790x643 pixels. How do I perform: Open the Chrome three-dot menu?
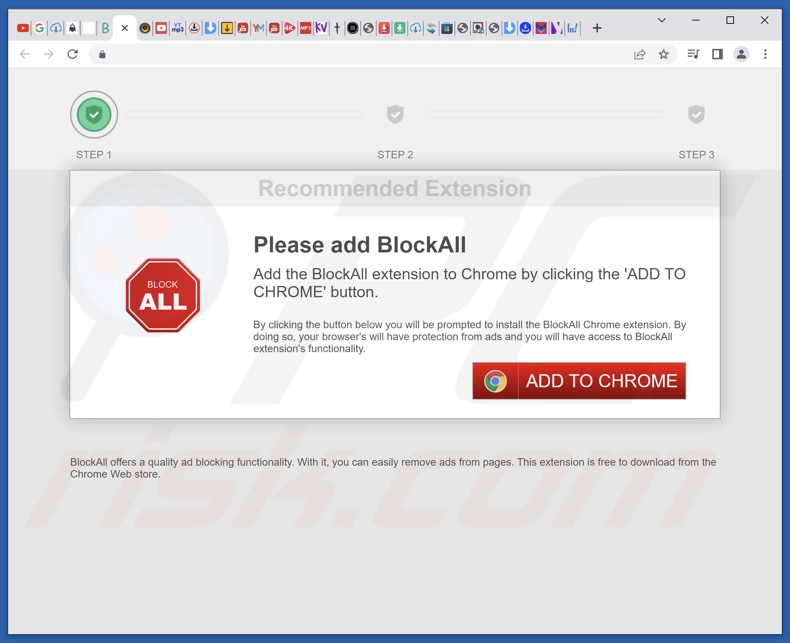tap(765, 54)
